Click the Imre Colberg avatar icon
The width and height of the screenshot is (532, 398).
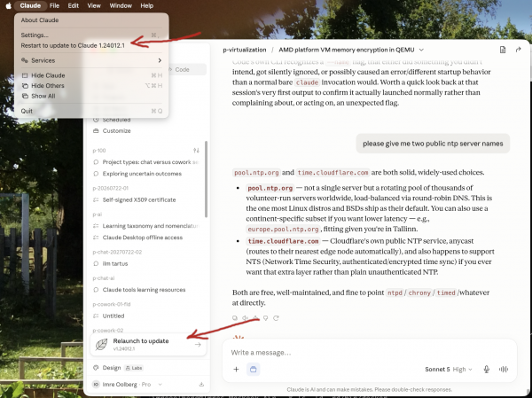[96, 385]
